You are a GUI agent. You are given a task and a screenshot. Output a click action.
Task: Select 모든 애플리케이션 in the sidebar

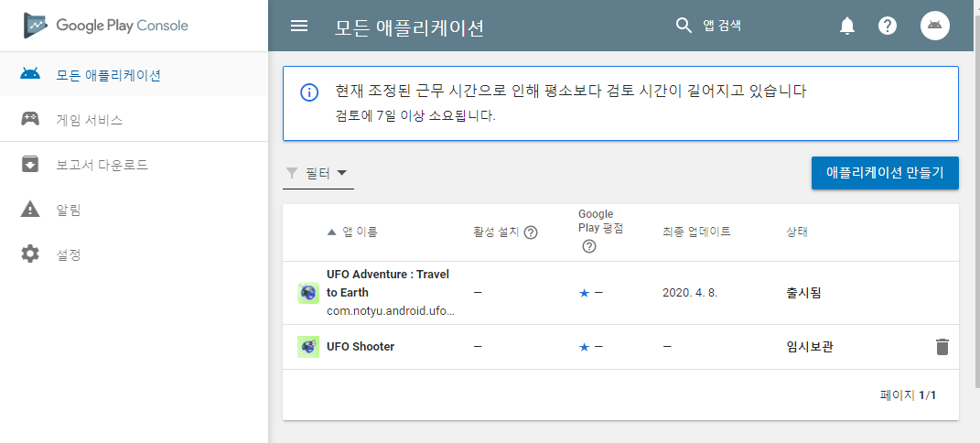coord(134,74)
